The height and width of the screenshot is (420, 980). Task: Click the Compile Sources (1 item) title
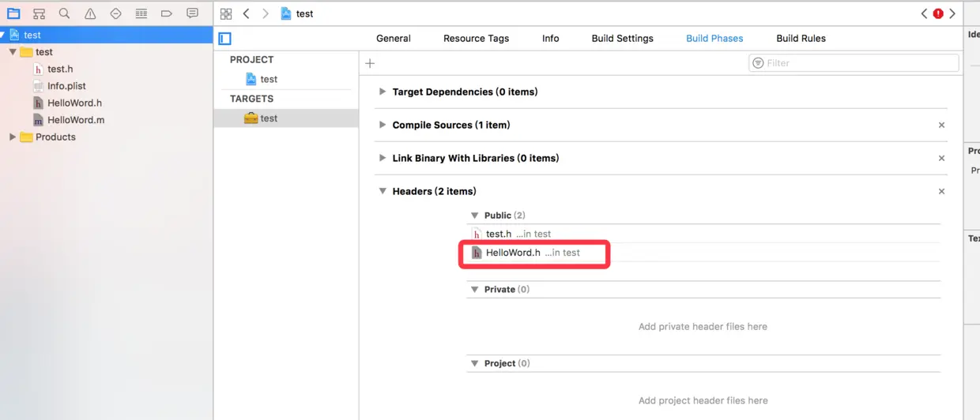pos(450,125)
